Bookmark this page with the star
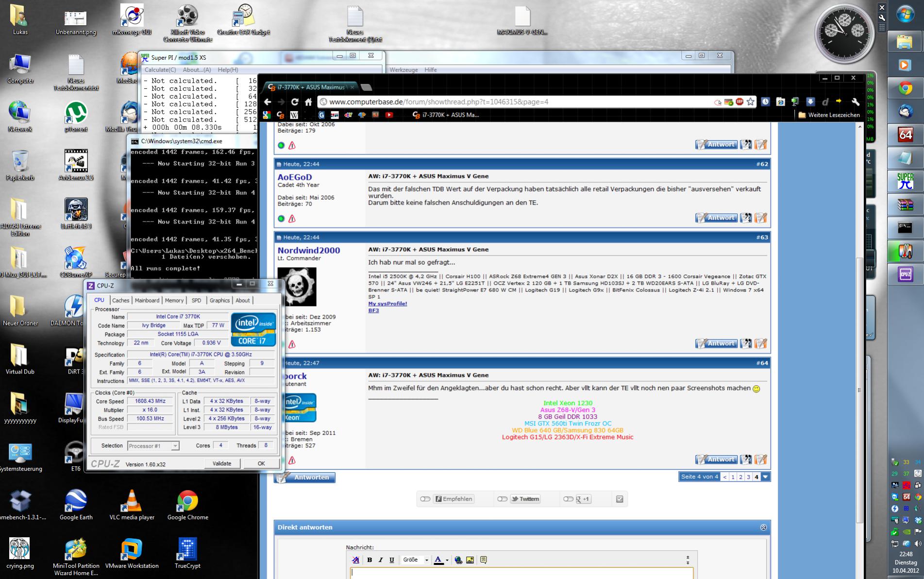Viewport: 924px width, 579px height. [x=751, y=102]
